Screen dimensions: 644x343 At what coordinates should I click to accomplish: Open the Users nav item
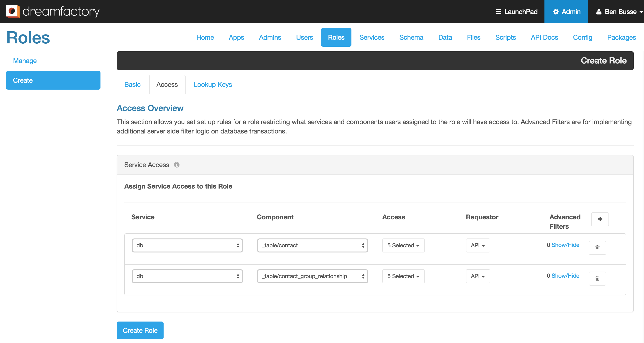coord(304,37)
